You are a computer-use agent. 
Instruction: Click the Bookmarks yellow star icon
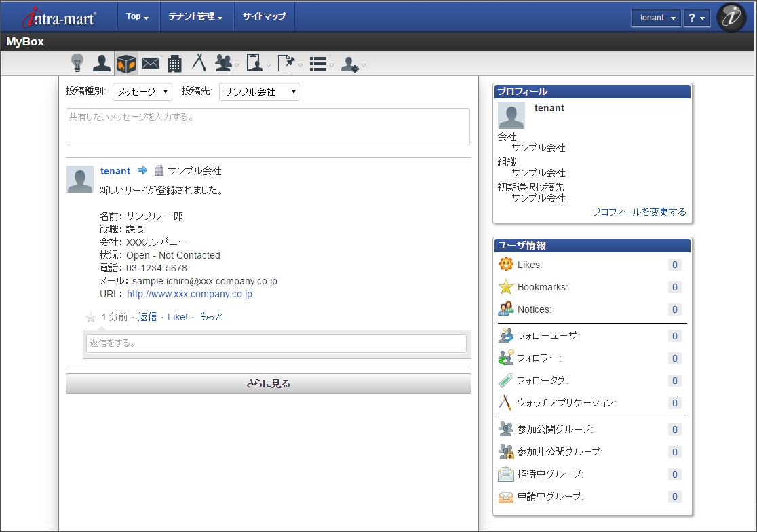pos(506,287)
